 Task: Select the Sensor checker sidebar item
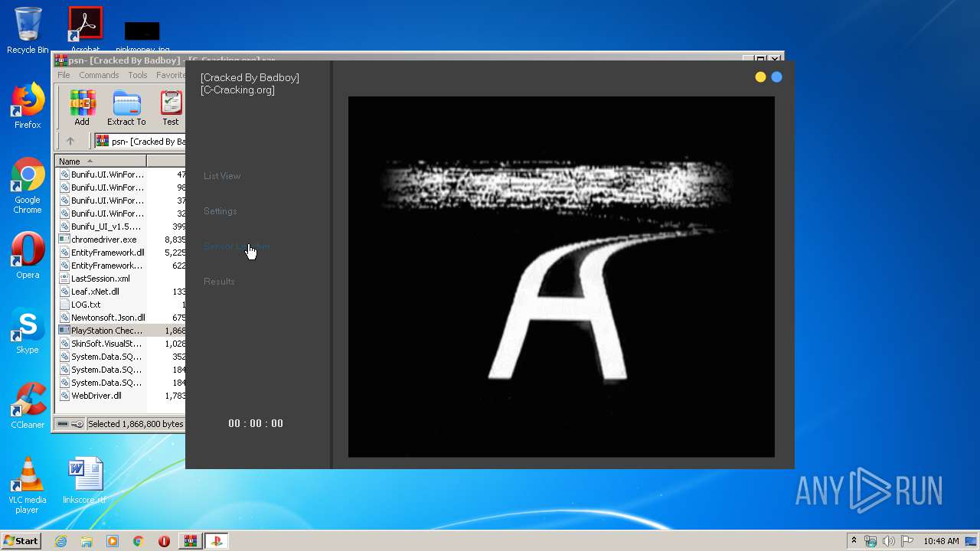pos(237,246)
